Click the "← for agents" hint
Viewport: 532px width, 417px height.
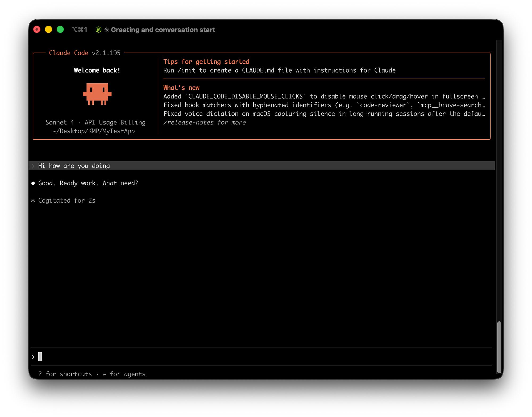click(124, 374)
